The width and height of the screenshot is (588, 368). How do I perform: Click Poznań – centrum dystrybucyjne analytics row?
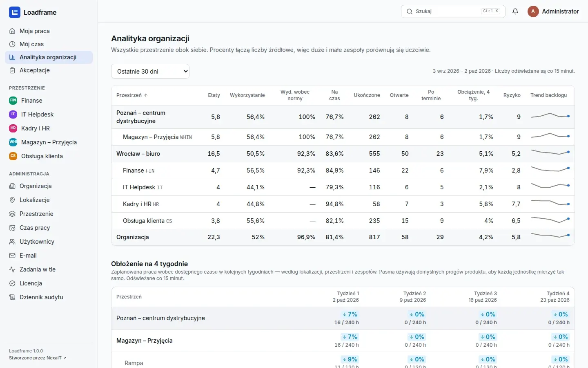pos(343,117)
